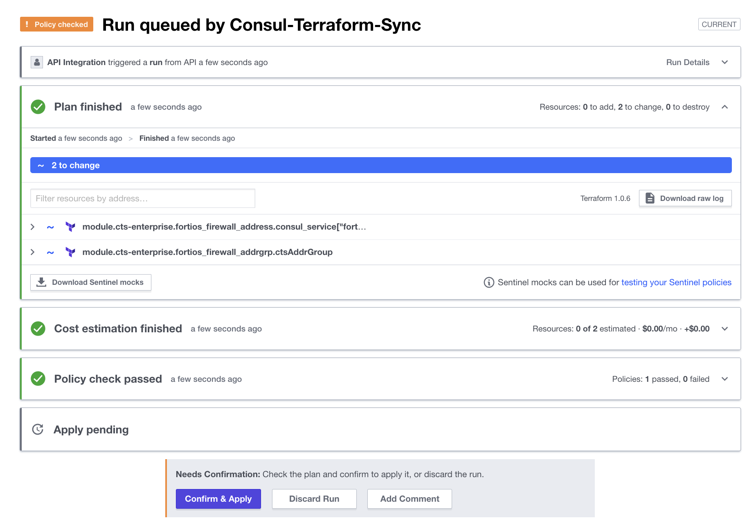Select the blue '2 to change' filter bar
The width and height of the screenshot is (756, 532).
pos(380,165)
